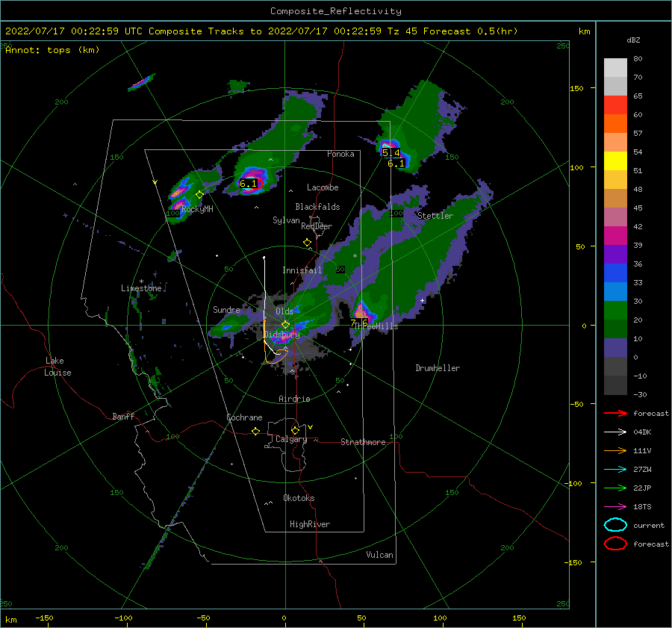
Task: Click the 6.1 storm top label near RockyMH
Action: [x=248, y=184]
